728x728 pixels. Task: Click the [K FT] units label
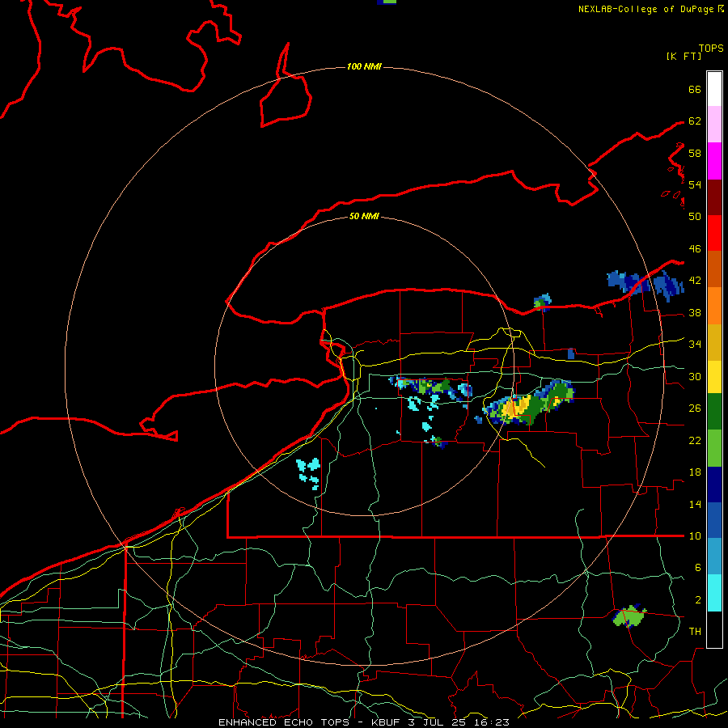pyautogui.click(x=684, y=56)
